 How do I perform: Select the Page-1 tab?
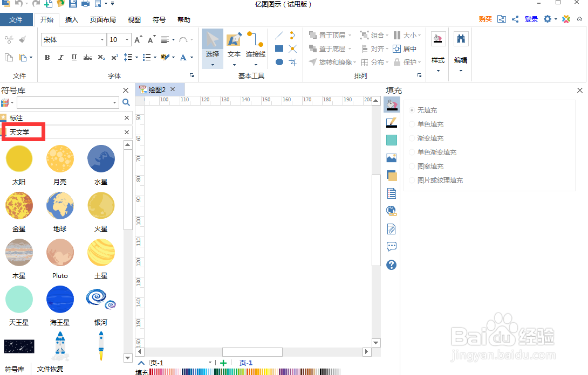click(x=245, y=363)
